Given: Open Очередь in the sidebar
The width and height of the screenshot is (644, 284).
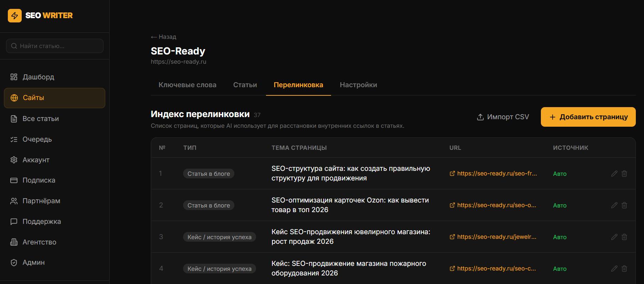Looking at the screenshot, I should [54, 139].
